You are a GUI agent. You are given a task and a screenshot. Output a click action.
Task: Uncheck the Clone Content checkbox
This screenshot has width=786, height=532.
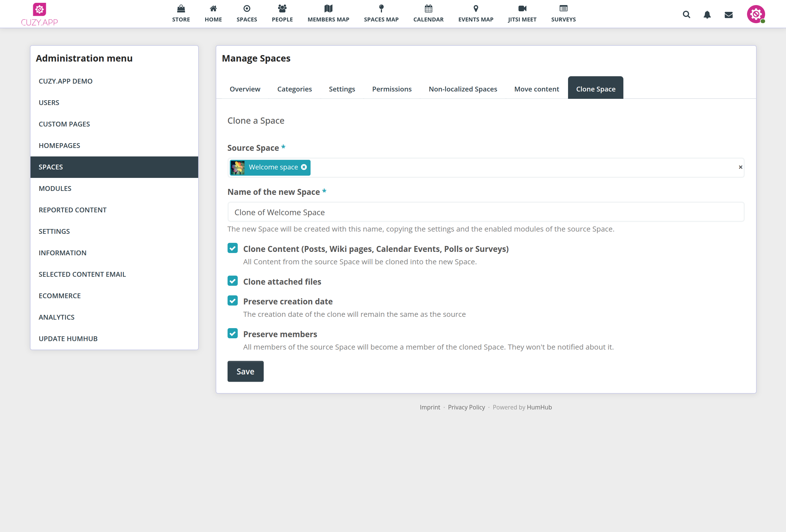click(232, 248)
